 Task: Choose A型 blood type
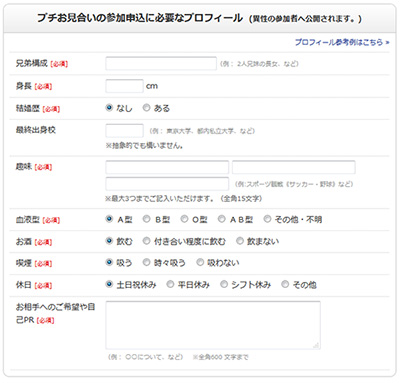(109, 219)
